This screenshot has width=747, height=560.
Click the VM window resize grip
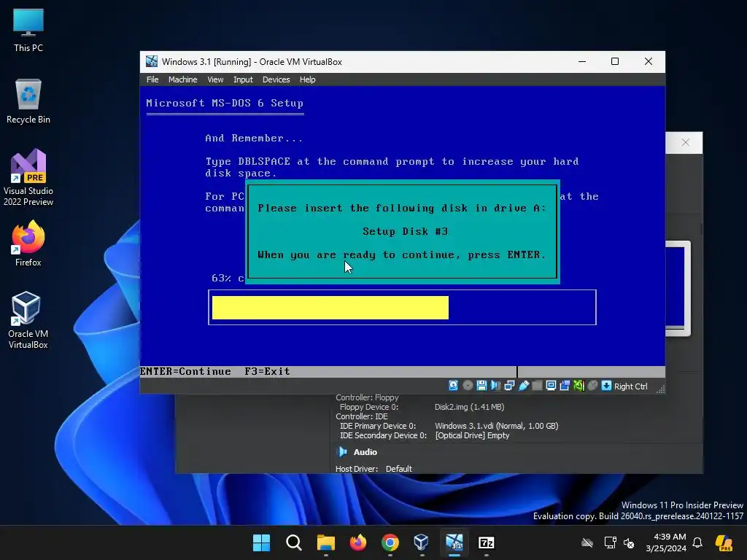tap(660, 389)
